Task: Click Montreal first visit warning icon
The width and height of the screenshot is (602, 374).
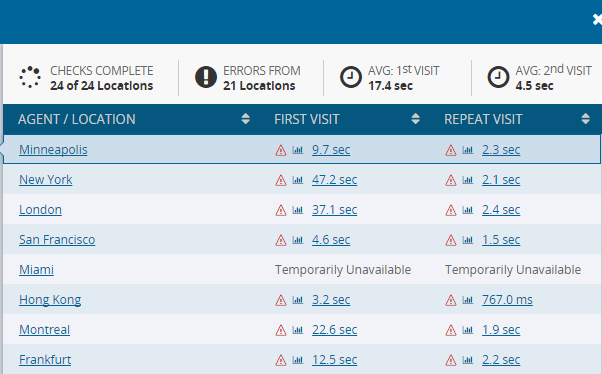Action: 281,330
